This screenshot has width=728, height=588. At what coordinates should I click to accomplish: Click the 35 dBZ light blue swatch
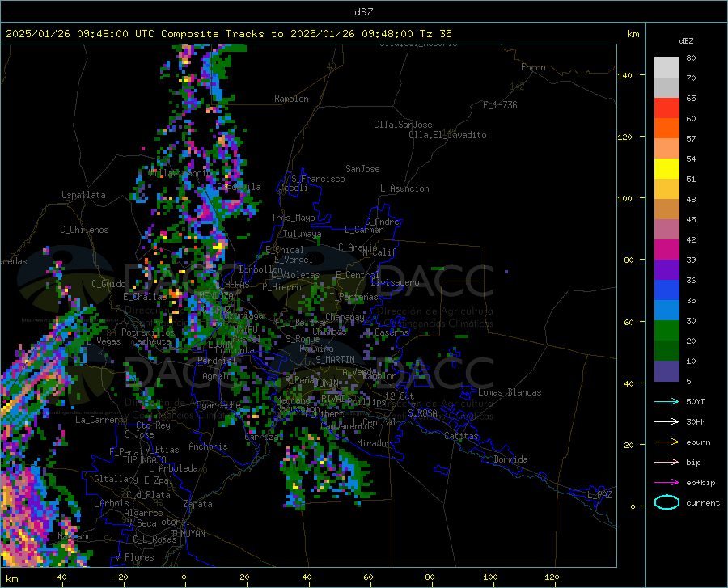667,310
